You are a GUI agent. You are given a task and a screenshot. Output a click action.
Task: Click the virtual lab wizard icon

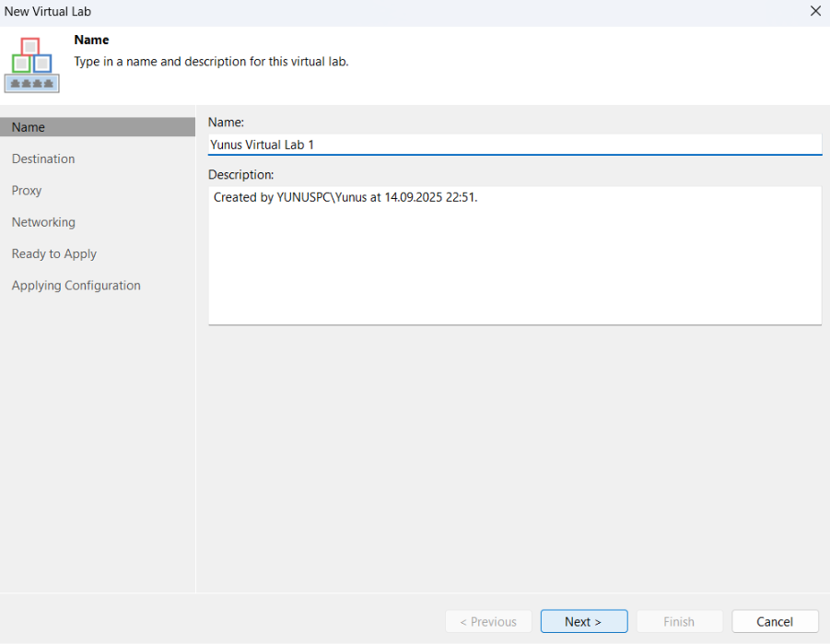(32, 64)
